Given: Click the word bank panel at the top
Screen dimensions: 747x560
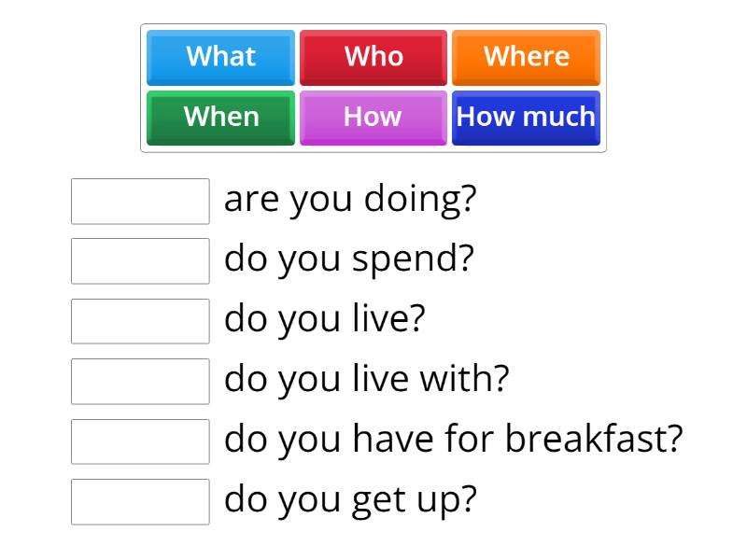Looking at the screenshot, I should point(373,87).
